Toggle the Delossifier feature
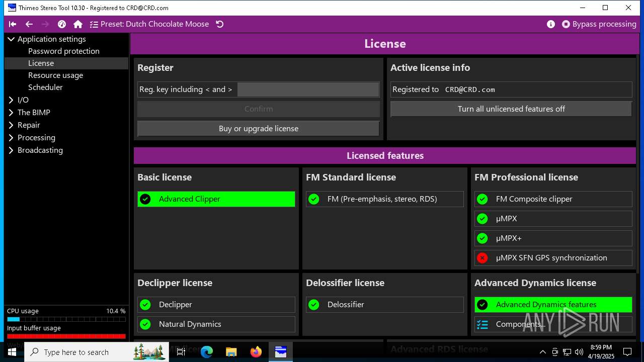The height and width of the screenshot is (362, 644). [385, 305]
